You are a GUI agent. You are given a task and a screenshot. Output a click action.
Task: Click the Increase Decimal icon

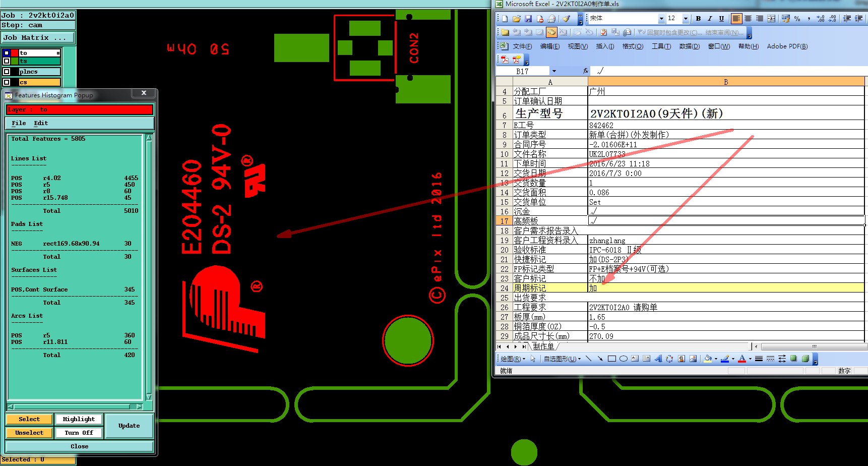[x=821, y=19]
